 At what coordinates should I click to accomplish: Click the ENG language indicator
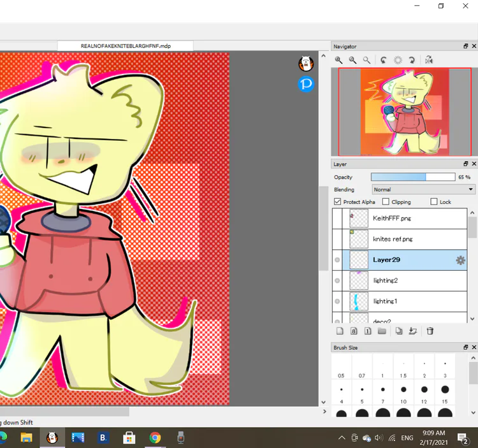tap(407, 438)
